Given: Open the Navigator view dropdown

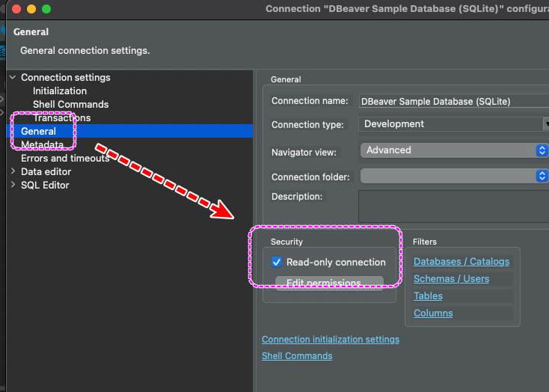Looking at the screenshot, I should (x=454, y=150).
